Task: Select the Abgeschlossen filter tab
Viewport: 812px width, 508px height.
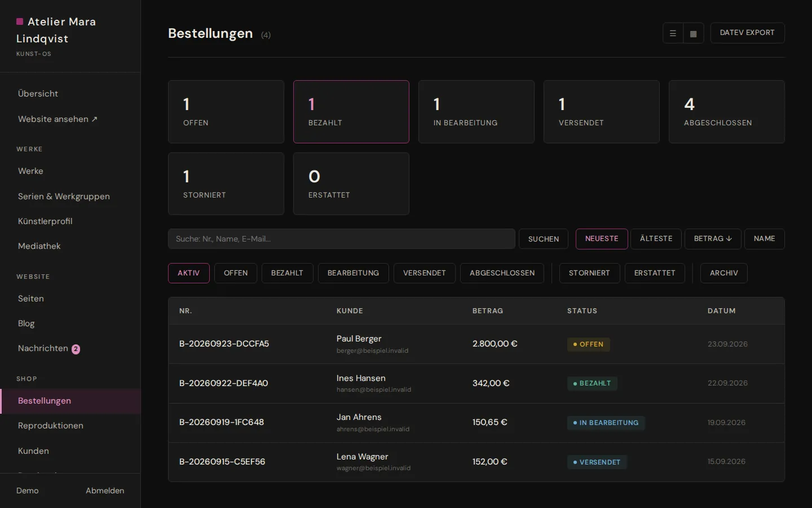Action: coord(502,273)
